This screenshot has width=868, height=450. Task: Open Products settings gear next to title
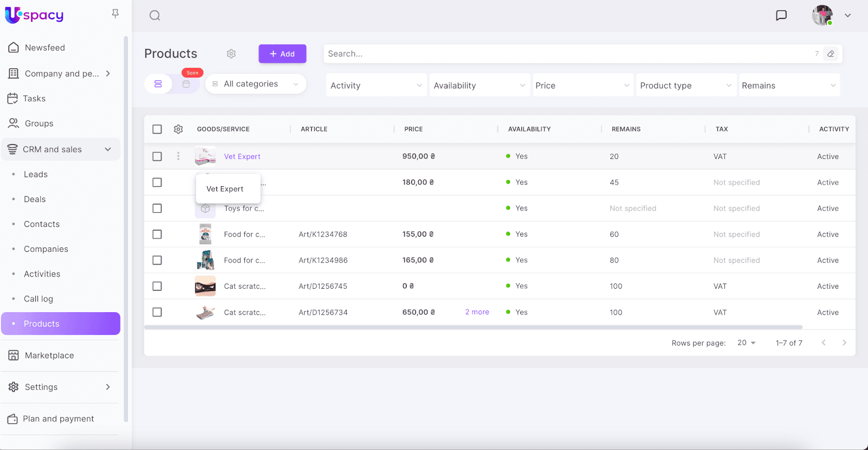231,54
